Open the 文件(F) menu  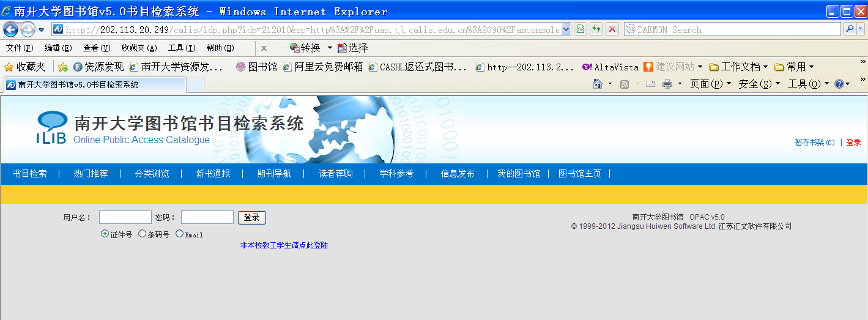(20, 48)
